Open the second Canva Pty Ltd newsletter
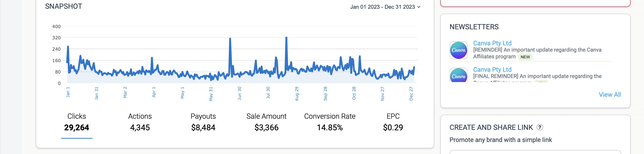The width and height of the screenshot is (644, 154). 492,70
